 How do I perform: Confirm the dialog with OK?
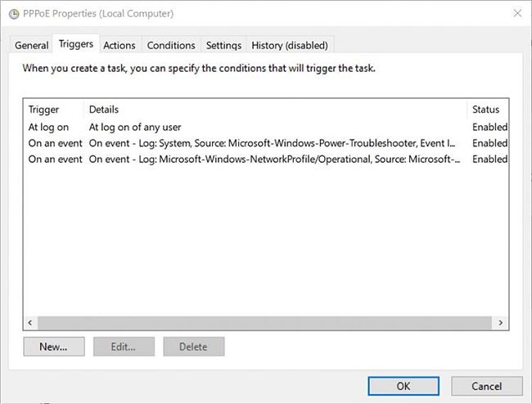404,386
